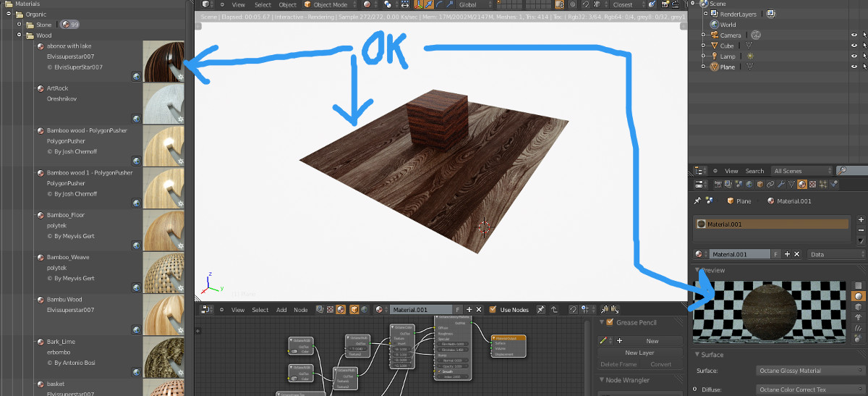Image resolution: width=868 pixels, height=396 pixels.
Task: Select Material.001 slot in material list
Action: (x=772, y=224)
